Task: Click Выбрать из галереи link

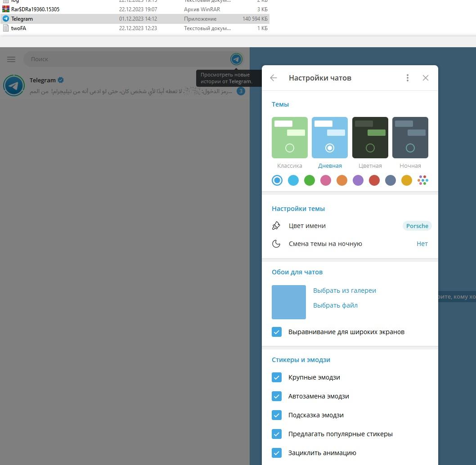Action: [345, 291]
